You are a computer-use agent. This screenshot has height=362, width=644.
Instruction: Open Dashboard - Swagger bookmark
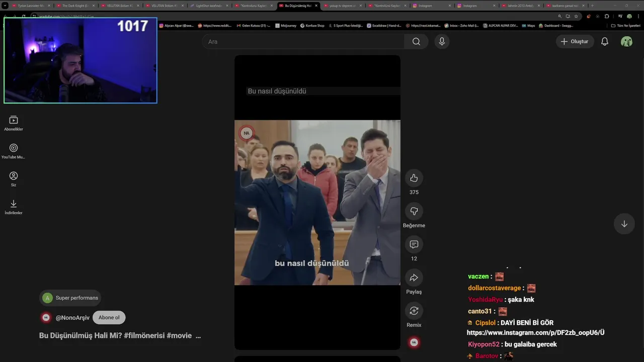555,26
